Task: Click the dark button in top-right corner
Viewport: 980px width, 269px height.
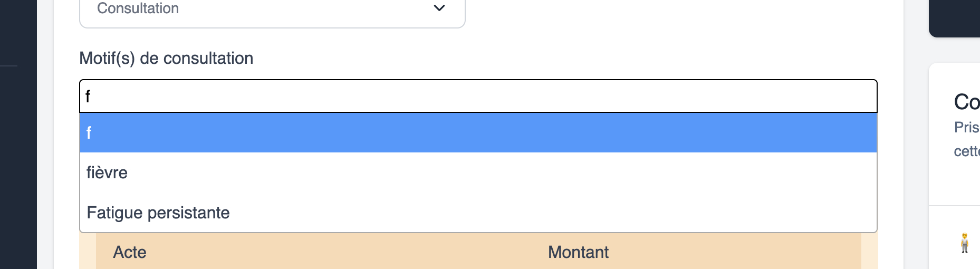Action: [x=955, y=17]
